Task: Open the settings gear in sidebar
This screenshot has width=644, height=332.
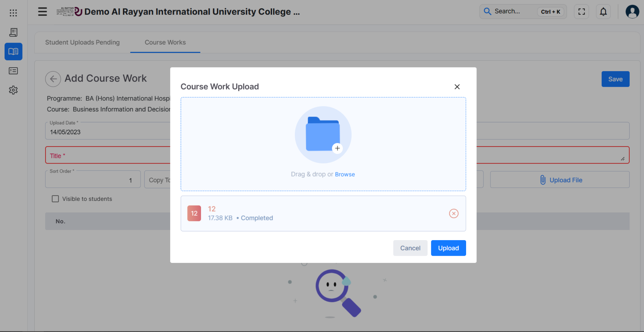Action: [x=13, y=90]
